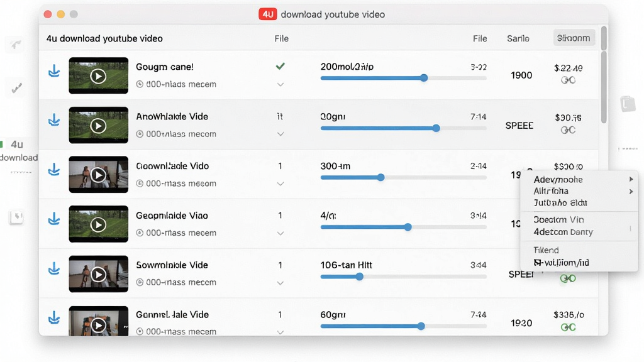The image size is (644, 362).
Task: Click progress slider of Goownlade Vido row
Action: (403, 177)
